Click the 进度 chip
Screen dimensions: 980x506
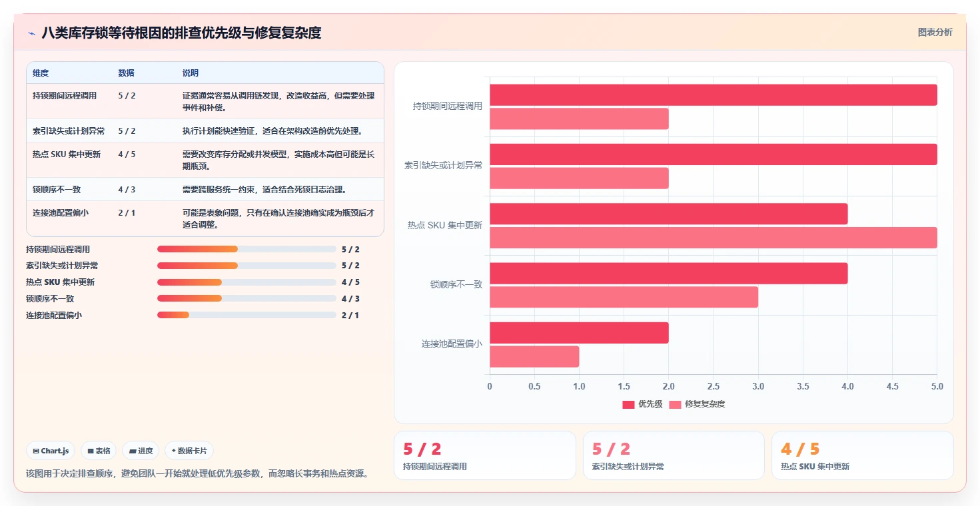[x=141, y=451]
